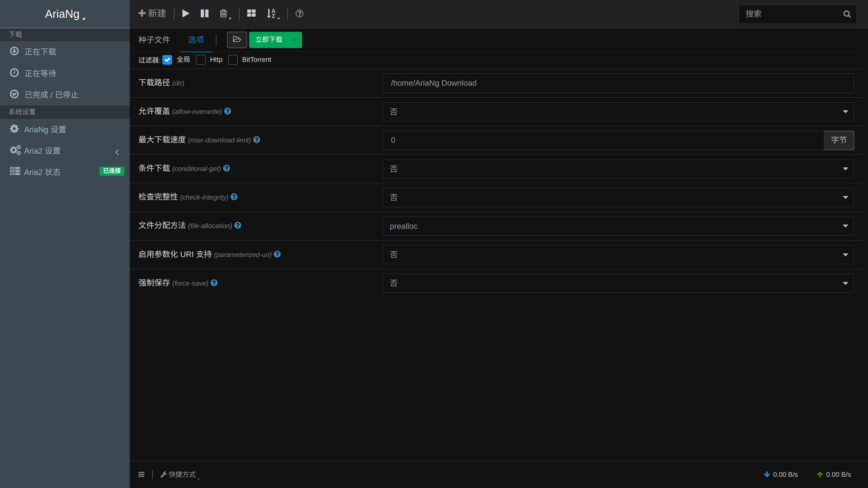
Task: Open the 强制保存 dropdown
Action: [618, 283]
